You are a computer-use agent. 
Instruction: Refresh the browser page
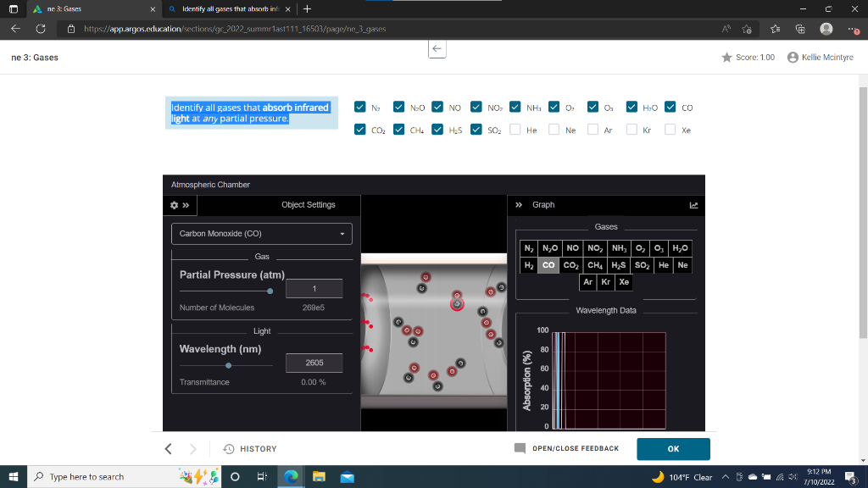41,29
